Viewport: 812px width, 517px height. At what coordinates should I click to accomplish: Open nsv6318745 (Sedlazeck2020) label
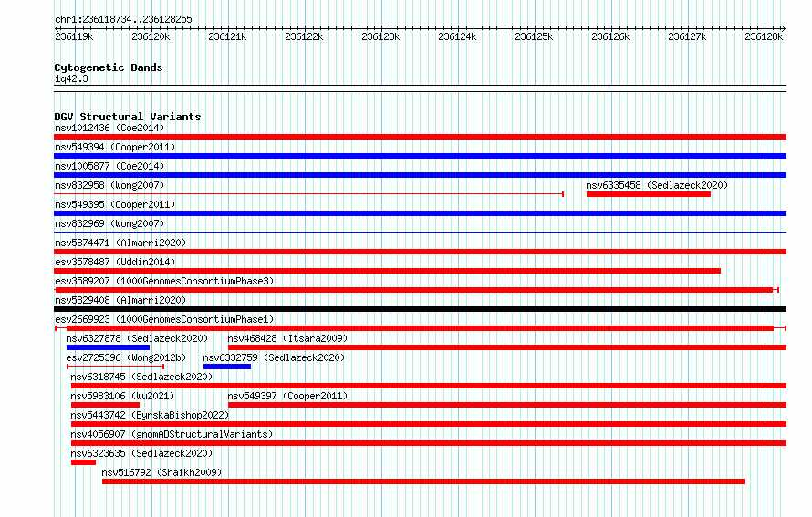click(x=141, y=377)
